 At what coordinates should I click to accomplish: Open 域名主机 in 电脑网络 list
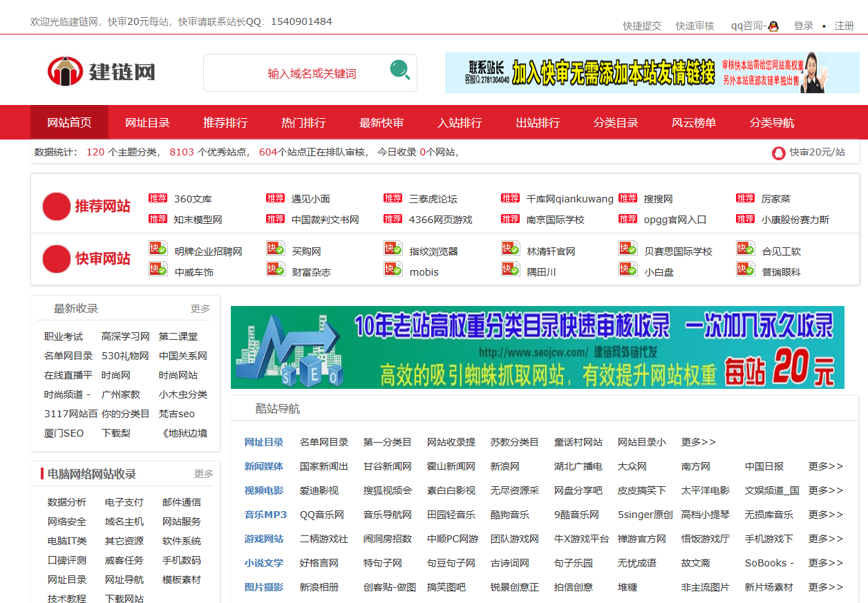[x=124, y=521]
